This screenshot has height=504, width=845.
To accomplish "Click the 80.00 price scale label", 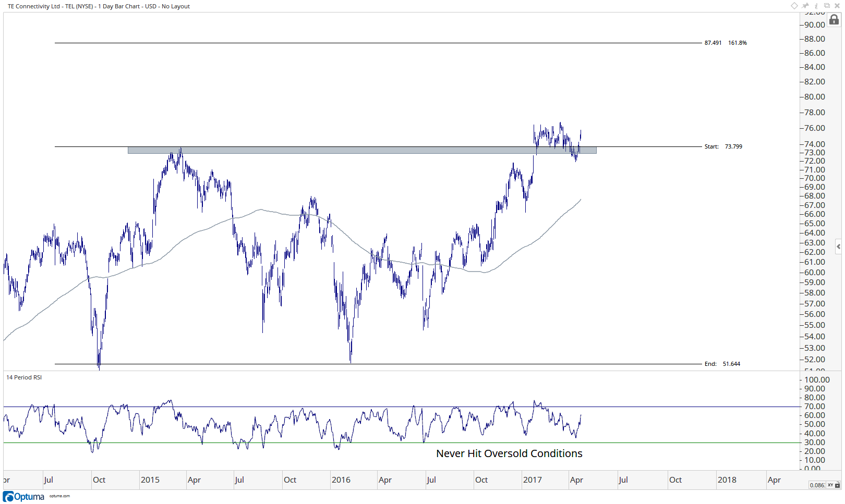I will point(815,97).
